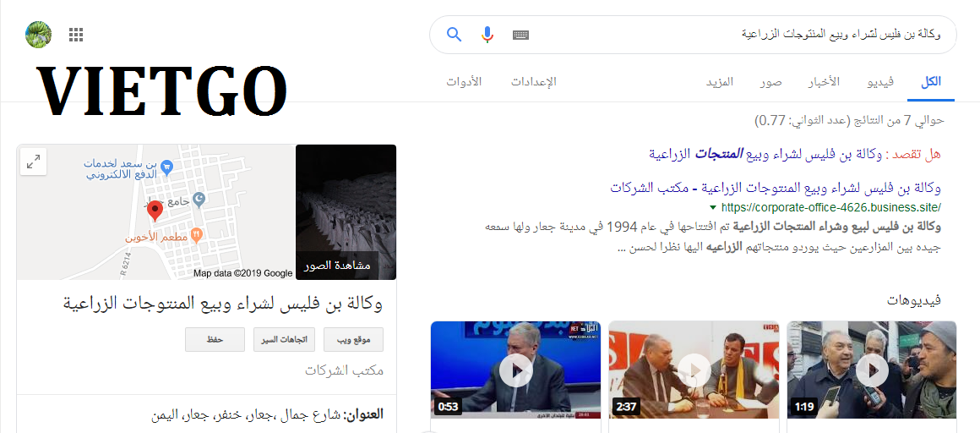
Task: Expand the green arrow beside result URL
Action: 713,208
